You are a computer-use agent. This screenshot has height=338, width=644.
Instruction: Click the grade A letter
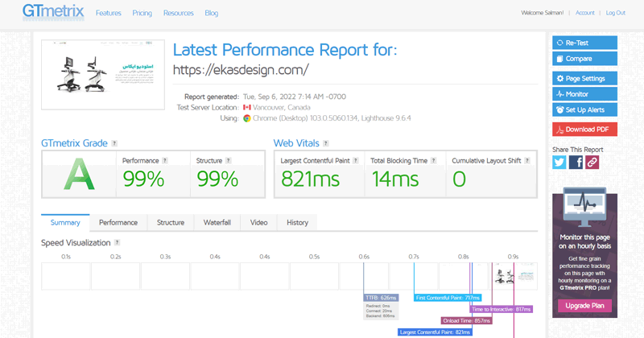pyautogui.click(x=79, y=175)
